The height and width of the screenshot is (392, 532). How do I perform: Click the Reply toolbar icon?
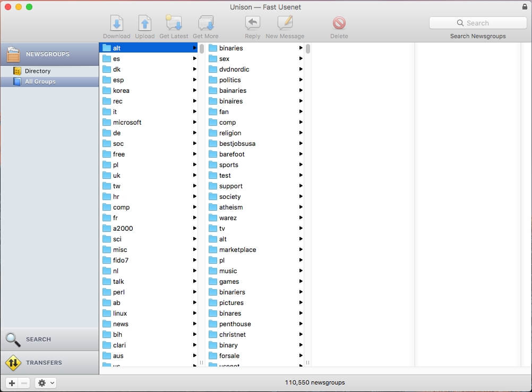click(x=252, y=23)
